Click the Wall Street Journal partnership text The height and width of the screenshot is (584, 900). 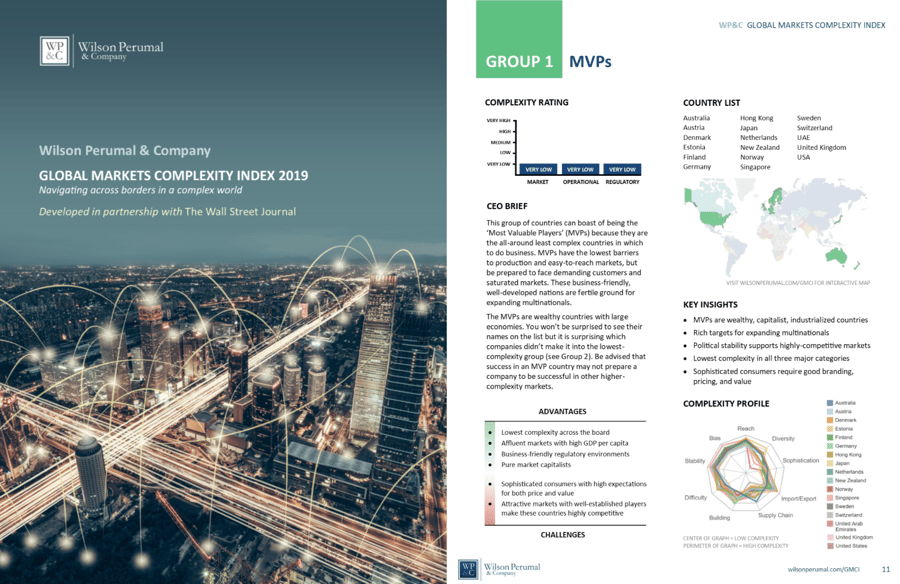(x=167, y=211)
